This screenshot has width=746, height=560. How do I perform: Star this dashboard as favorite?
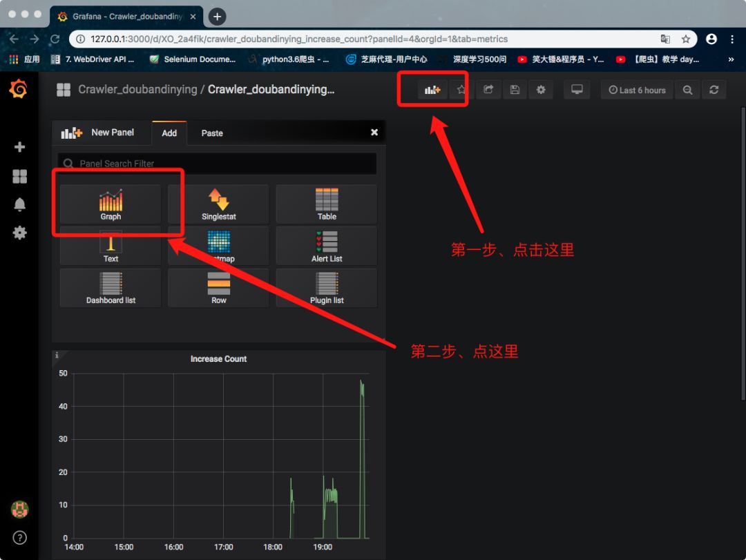(461, 90)
